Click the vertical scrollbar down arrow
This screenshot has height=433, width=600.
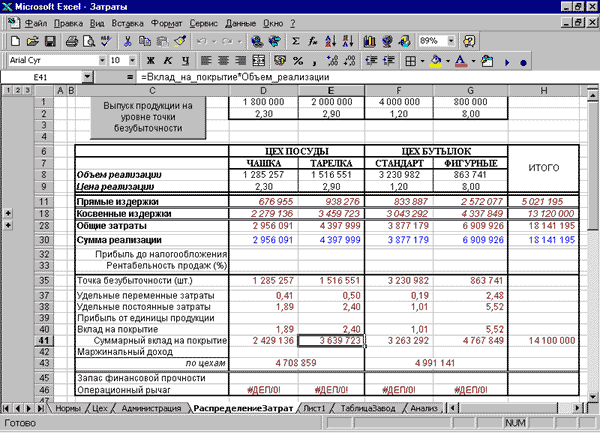(593, 397)
